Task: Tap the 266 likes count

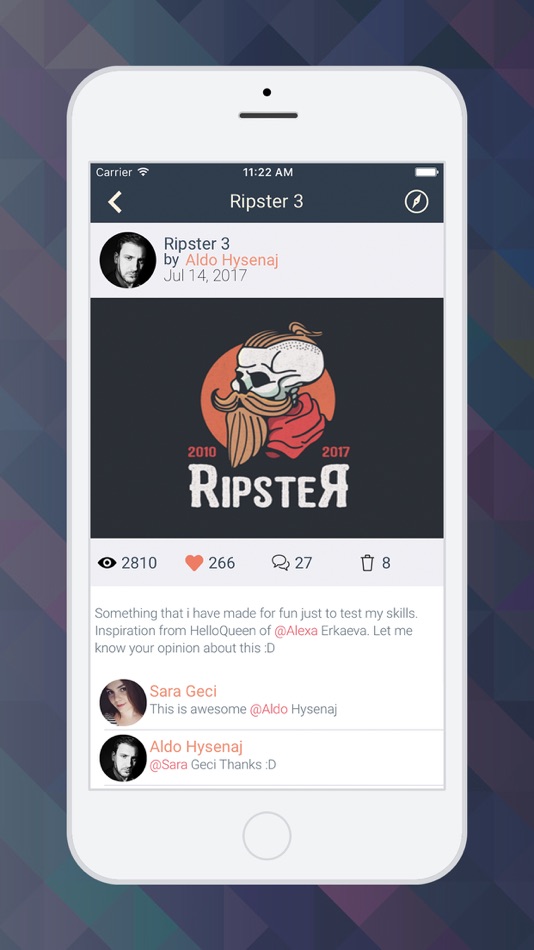Action: 222,563
